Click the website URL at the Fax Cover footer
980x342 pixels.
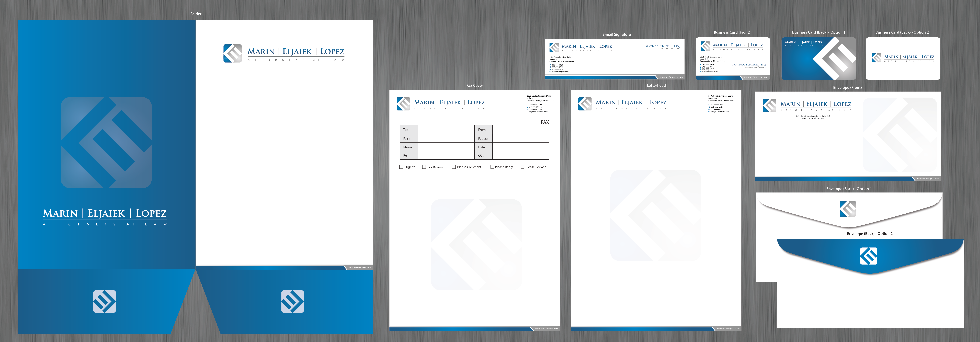point(547,329)
